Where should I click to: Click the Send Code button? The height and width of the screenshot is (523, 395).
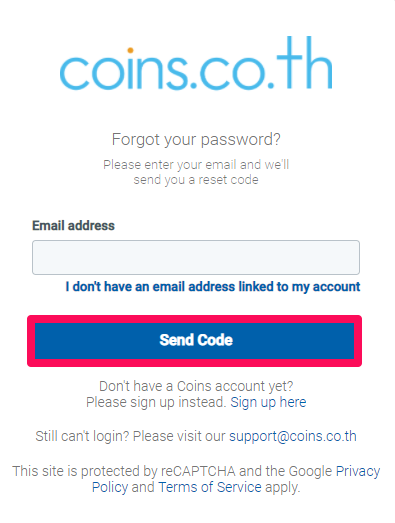click(194, 341)
